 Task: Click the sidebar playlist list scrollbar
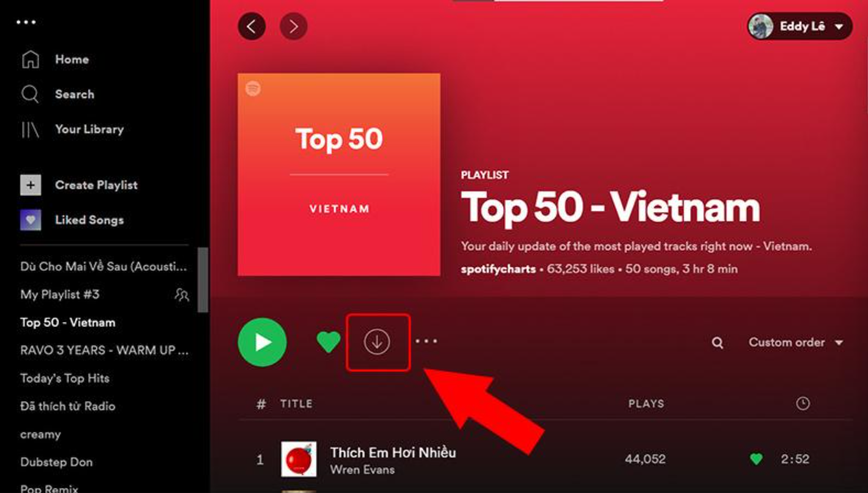pos(203,280)
